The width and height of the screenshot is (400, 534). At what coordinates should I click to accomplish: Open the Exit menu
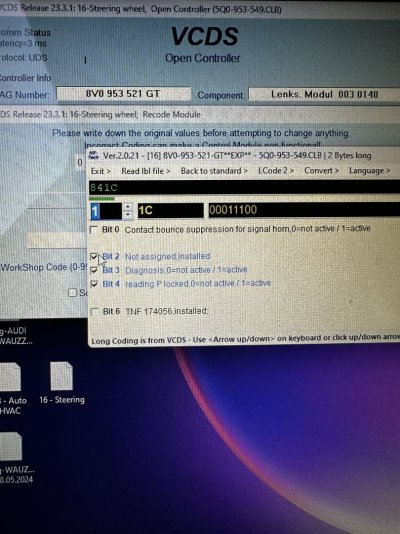(x=100, y=171)
